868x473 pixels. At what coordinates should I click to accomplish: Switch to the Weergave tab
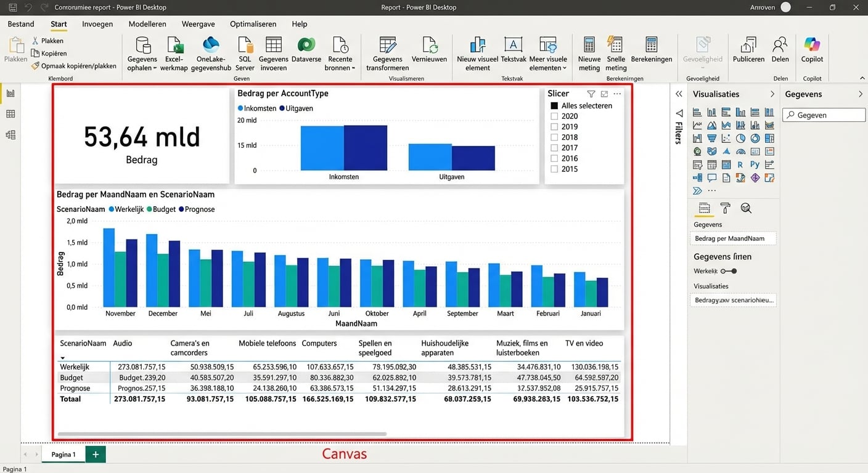pyautogui.click(x=198, y=24)
